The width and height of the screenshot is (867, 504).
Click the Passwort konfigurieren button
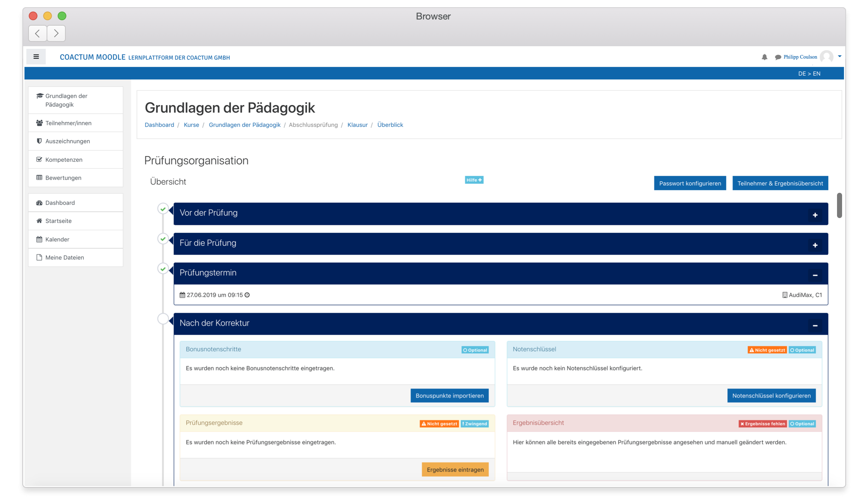690,183
